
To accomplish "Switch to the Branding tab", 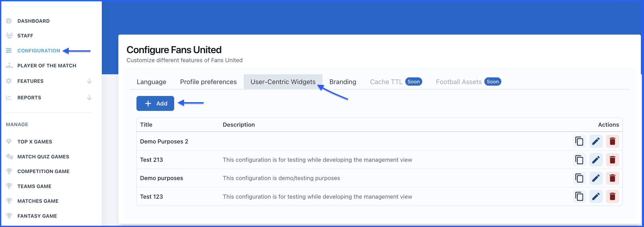I will 343,82.
